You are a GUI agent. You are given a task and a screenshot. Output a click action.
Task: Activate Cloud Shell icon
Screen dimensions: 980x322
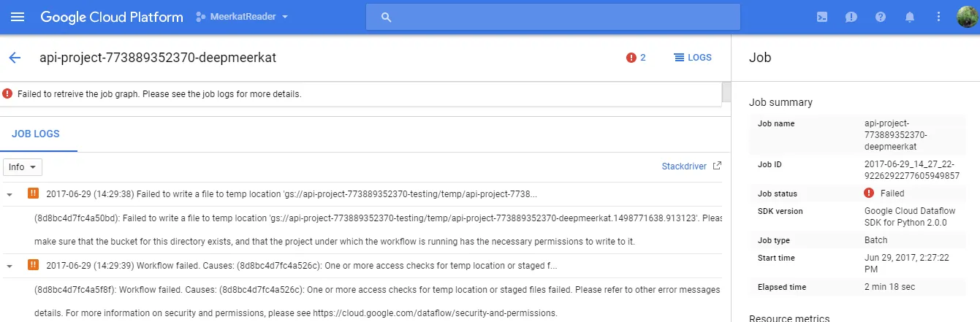[x=822, y=17]
